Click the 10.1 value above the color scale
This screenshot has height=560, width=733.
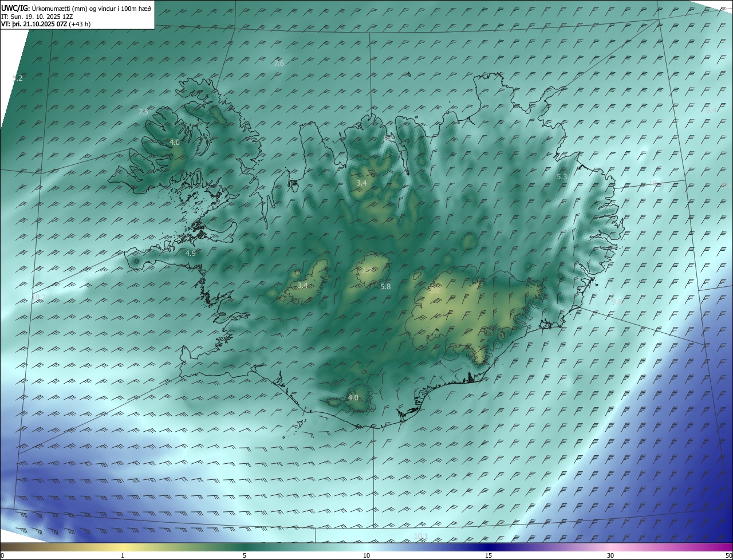(x=420, y=537)
